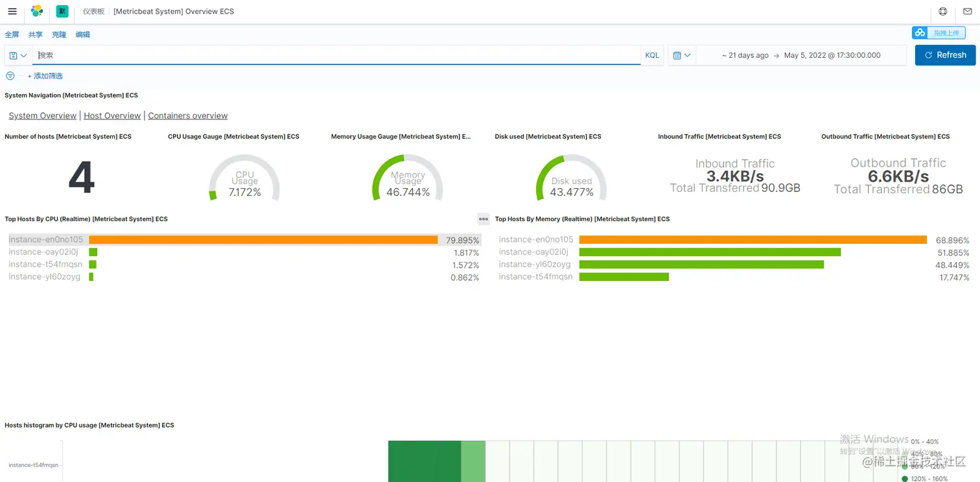Click the Hosts histogram by CPU usage title

point(89,425)
